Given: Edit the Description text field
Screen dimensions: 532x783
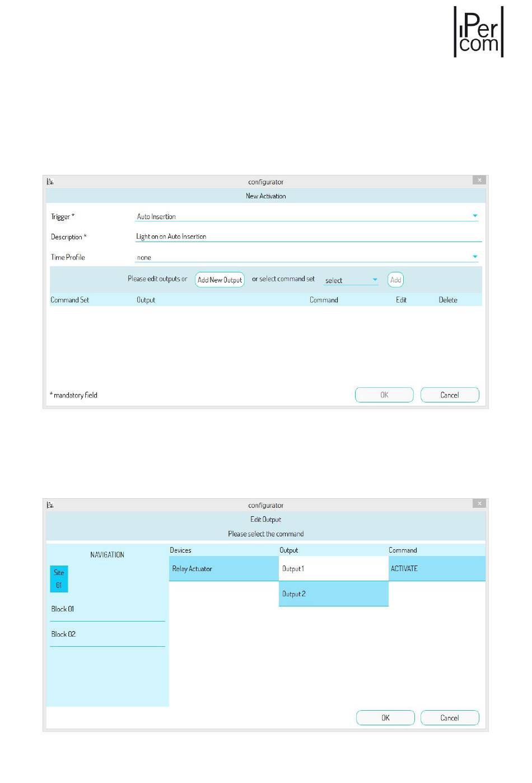Looking at the screenshot, I should [x=308, y=237].
